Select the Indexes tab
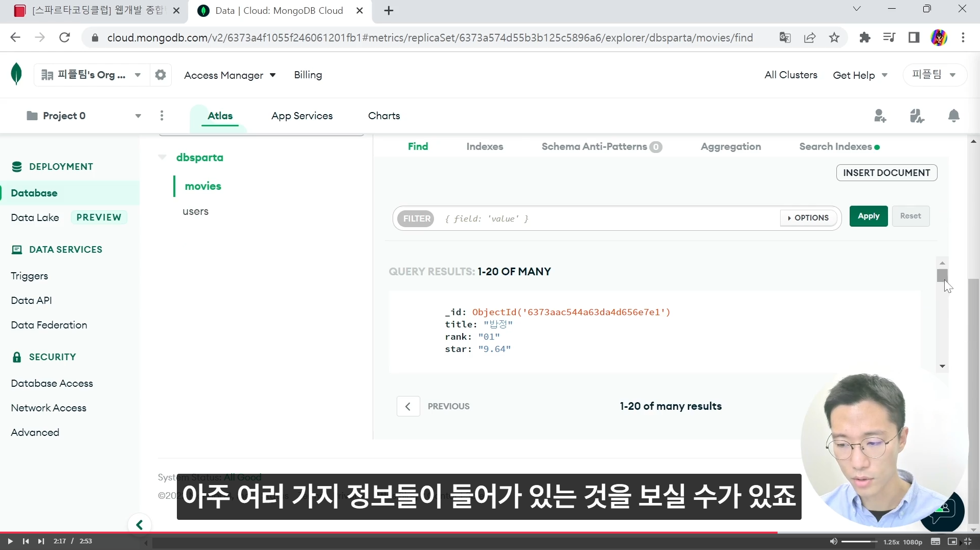The image size is (980, 550). [485, 146]
